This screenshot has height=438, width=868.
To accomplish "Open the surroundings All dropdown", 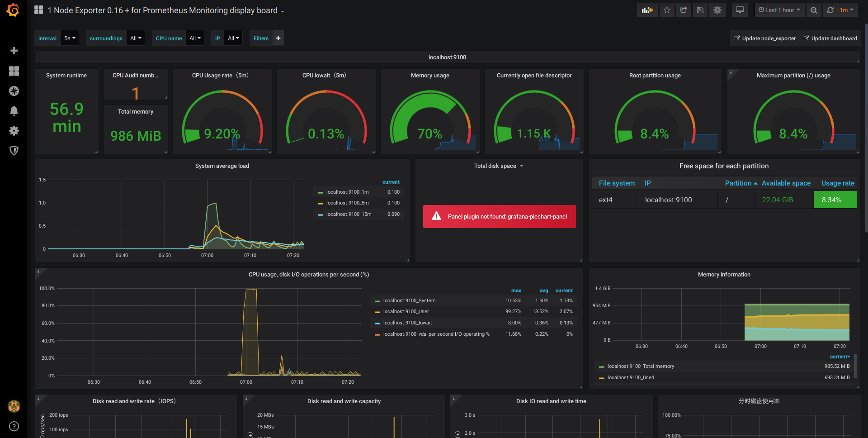I will (x=136, y=38).
